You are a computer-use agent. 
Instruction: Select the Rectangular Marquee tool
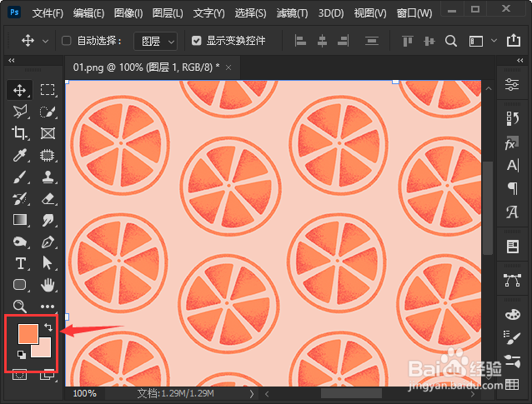(x=48, y=90)
